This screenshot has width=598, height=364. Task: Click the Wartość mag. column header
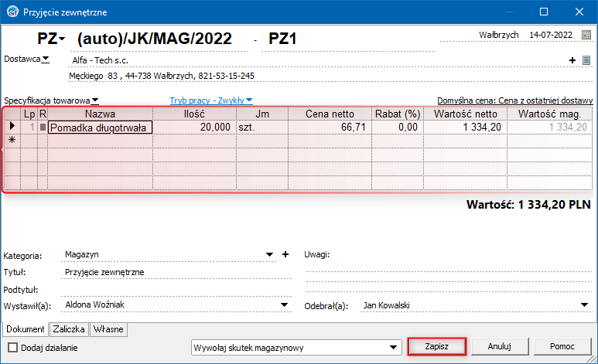549,114
